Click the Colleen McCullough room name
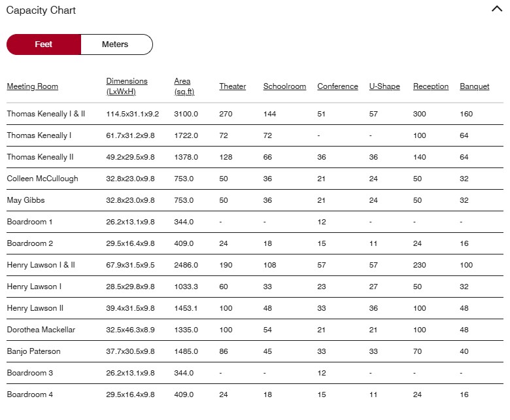Screen dimensions: 510x420 (x=42, y=179)
